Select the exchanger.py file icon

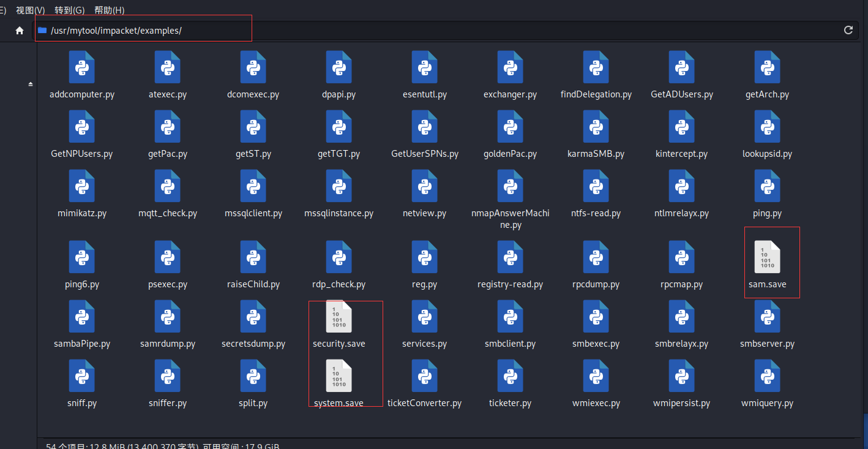[511, 67]
